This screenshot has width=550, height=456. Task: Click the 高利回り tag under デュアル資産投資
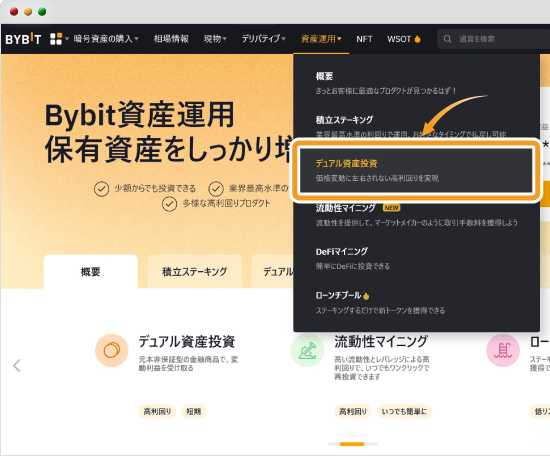tap(157, 411)
